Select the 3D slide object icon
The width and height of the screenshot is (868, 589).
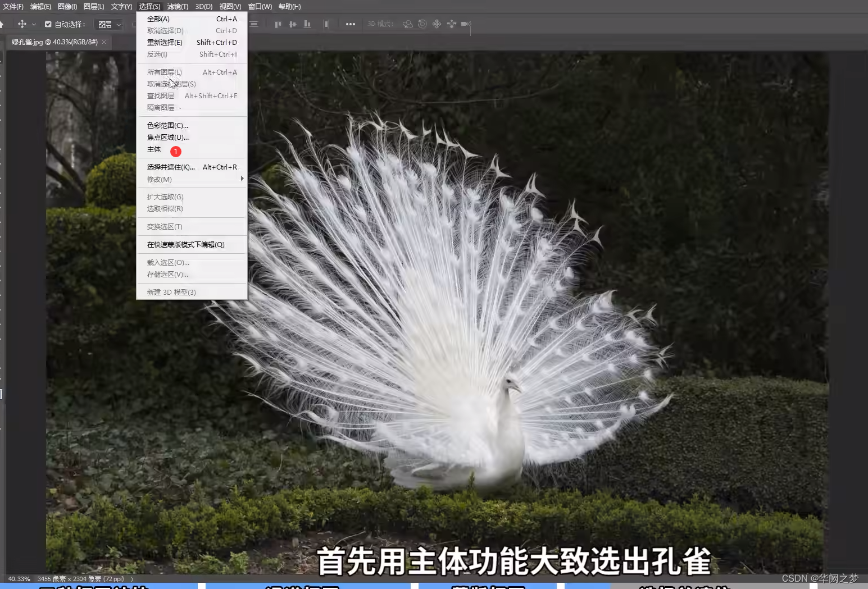pyautogui.click(x=451, y=24)
